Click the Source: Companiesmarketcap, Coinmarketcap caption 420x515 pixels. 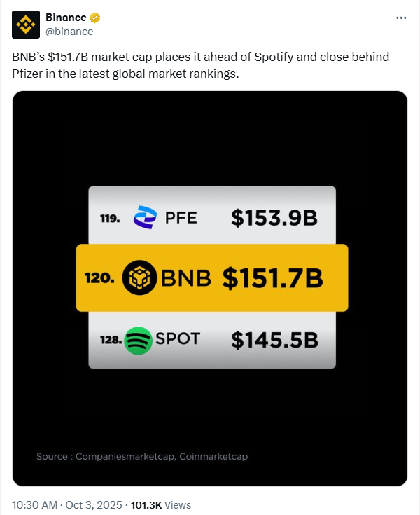pos(142,456)
